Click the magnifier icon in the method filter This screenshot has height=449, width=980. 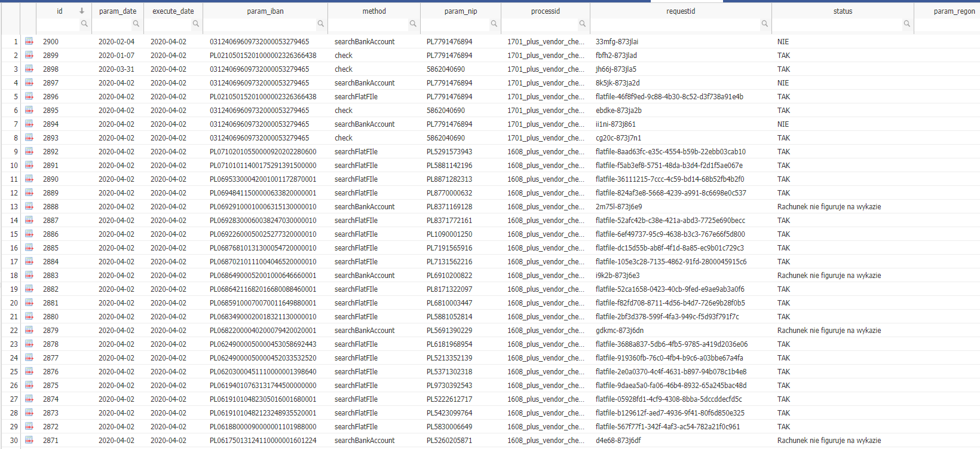413,24
